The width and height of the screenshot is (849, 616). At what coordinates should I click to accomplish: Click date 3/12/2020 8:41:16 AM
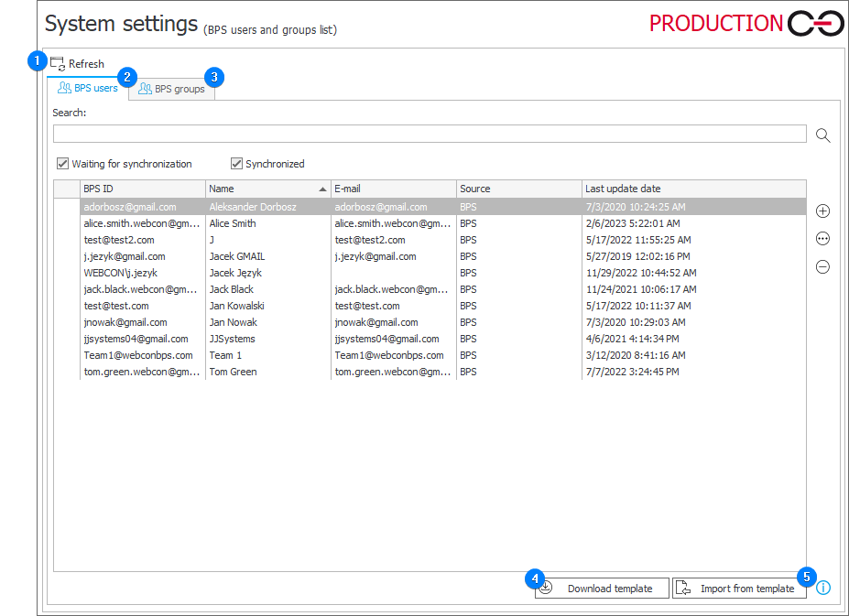click(636, 356)
